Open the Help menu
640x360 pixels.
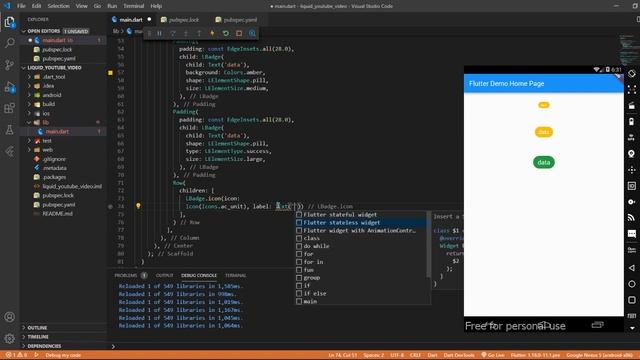(156, 6)
